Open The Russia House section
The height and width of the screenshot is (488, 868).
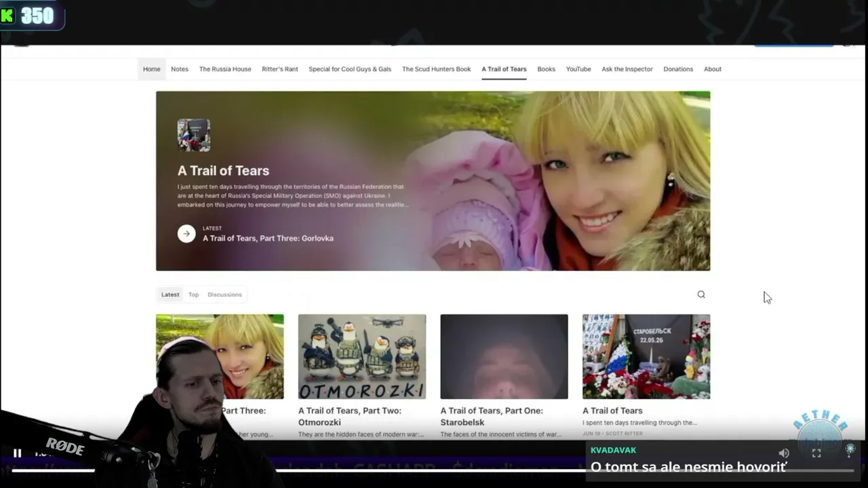click(x=225, y=69)
